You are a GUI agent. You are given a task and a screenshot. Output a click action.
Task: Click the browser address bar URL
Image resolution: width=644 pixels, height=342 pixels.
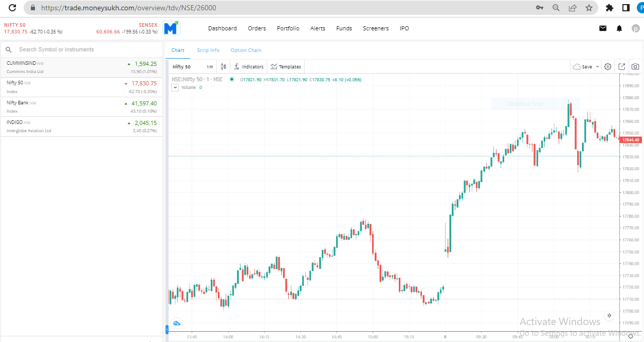pyautogui.click(x=128, y=8)
